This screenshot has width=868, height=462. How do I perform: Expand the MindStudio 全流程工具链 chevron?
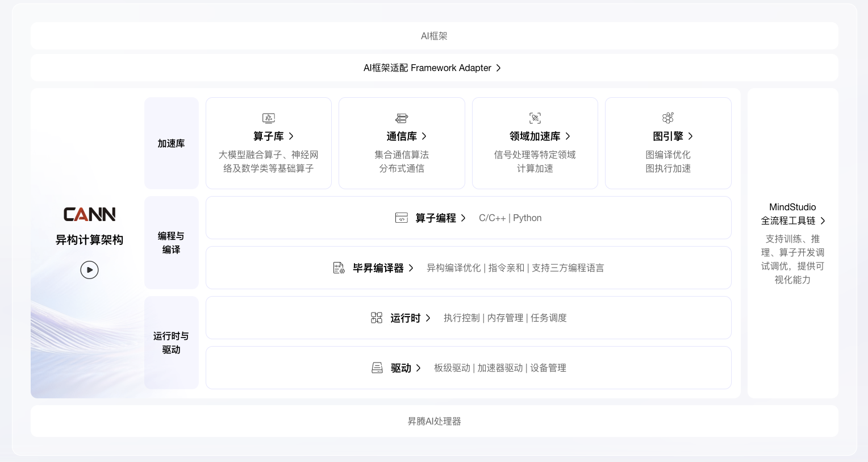tap(823, 220)
